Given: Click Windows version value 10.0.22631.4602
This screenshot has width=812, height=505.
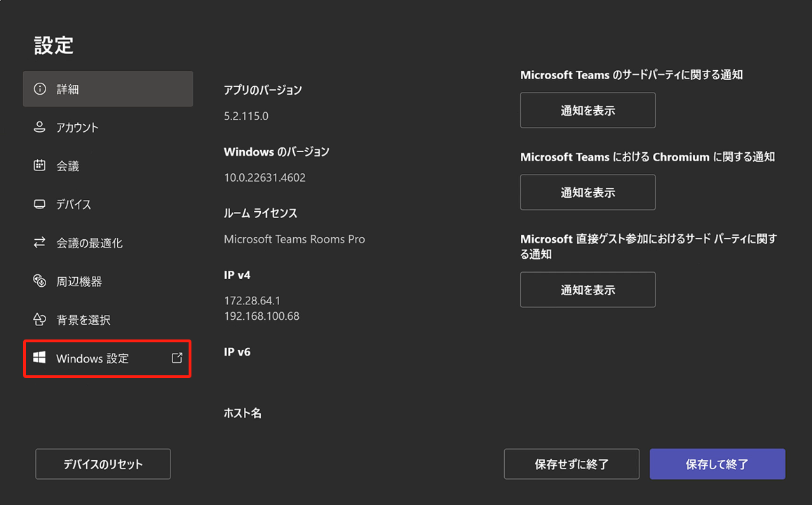Looking at the screenshot, I should pos(264,177).
